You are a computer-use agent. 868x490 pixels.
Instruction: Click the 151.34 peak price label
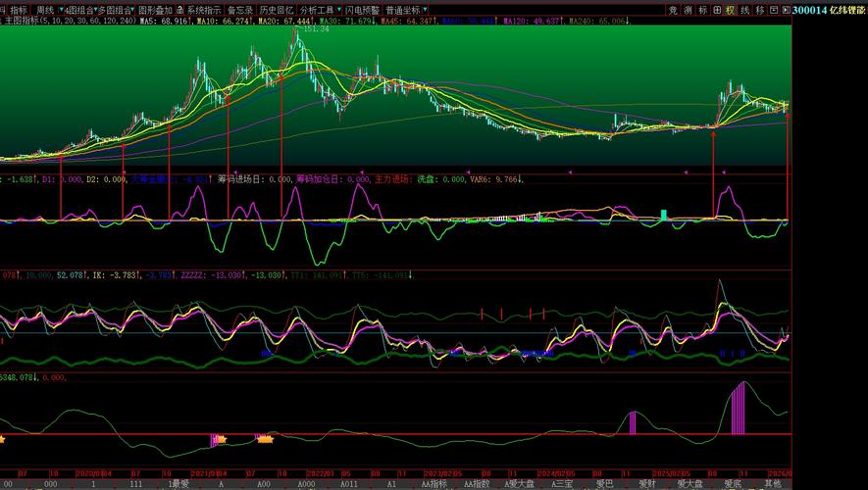point(317,28)
